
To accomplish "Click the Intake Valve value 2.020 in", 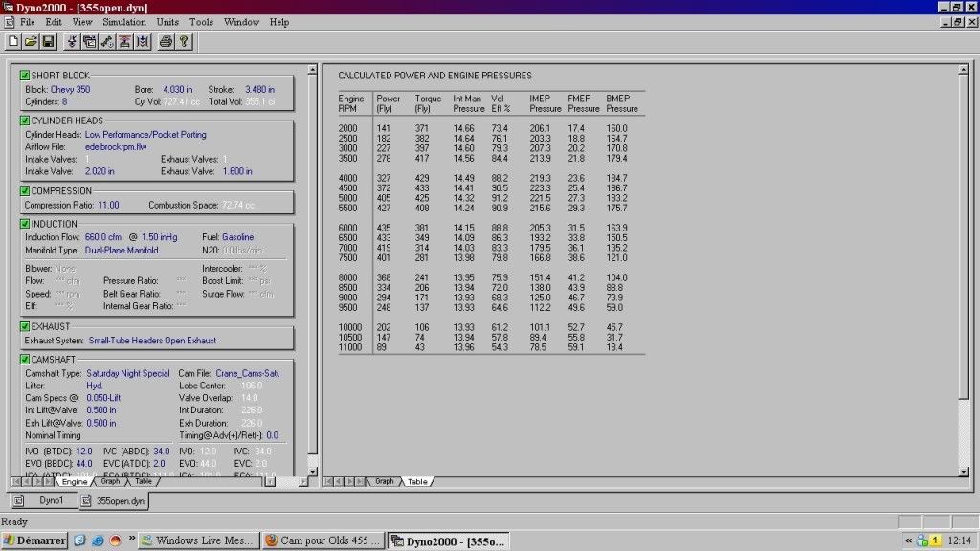I will (x=100, y=171).
